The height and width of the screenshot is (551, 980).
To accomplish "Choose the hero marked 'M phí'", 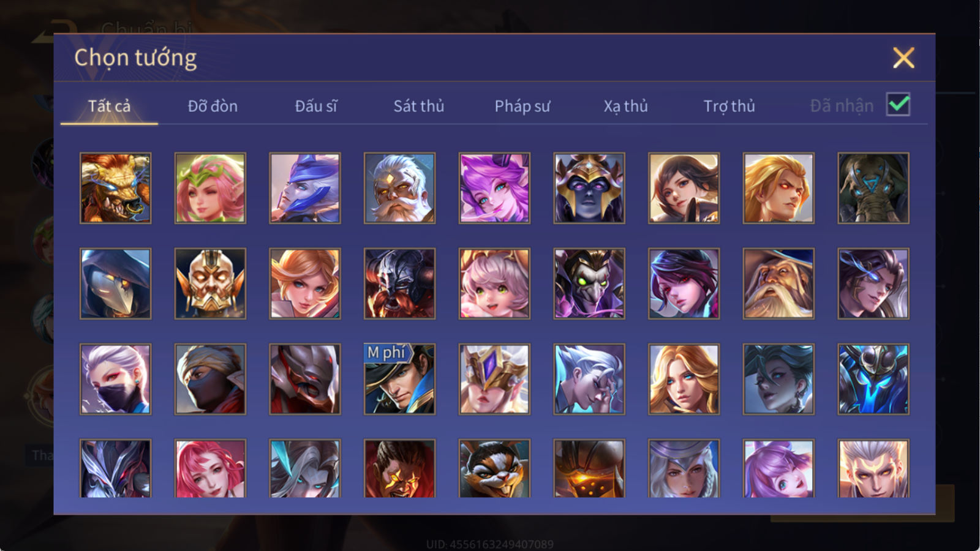I will 399,379.
